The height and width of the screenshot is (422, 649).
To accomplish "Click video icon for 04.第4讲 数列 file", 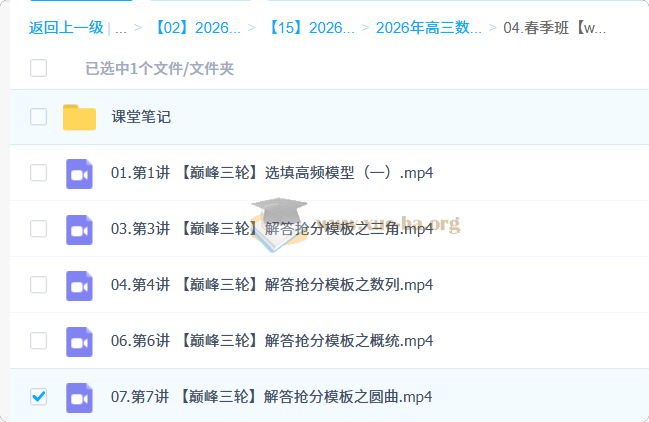I will click(x=79, y=285).
